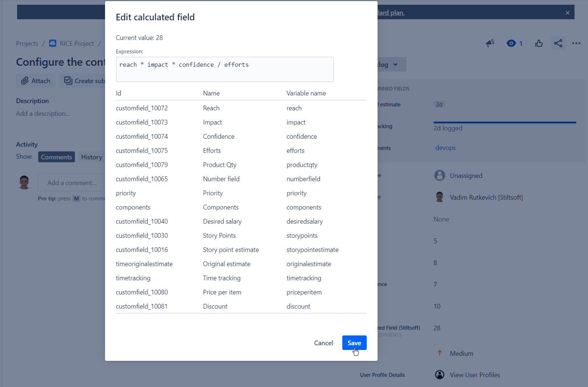
Task: Click the Unassigned assignee avatar
Action: (440, 176)
